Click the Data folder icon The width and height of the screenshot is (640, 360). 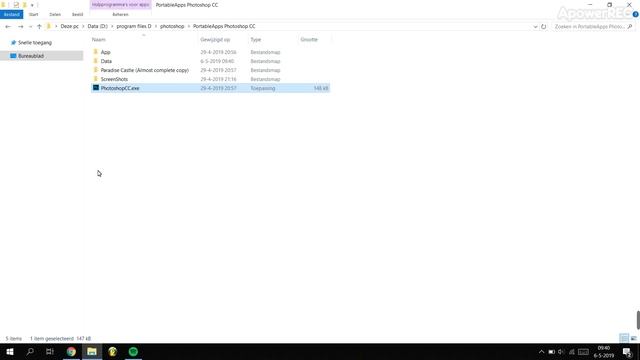pyautogui.click(x=96, y=61)
